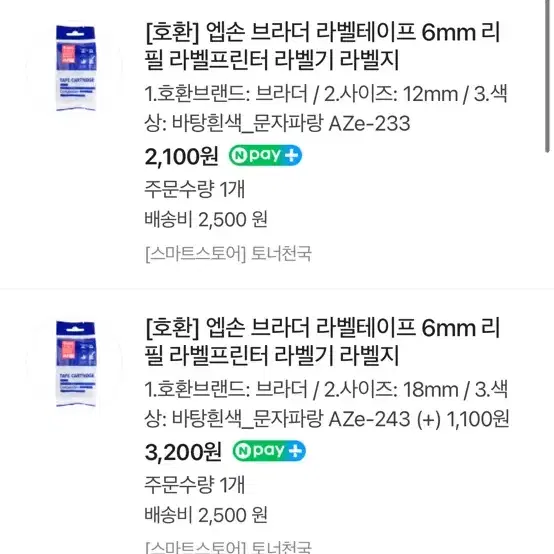
Task: Click the green N logo in the second Npay badge
Action: point(244,451)
